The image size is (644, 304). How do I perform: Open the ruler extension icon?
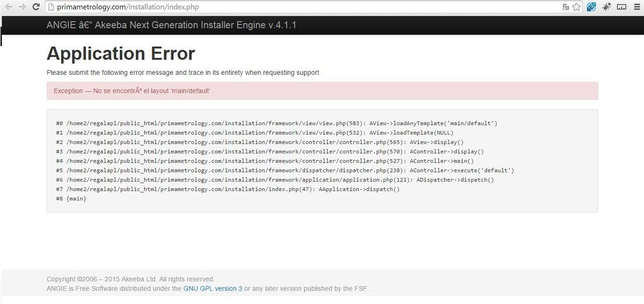click(x=622, y=7)
